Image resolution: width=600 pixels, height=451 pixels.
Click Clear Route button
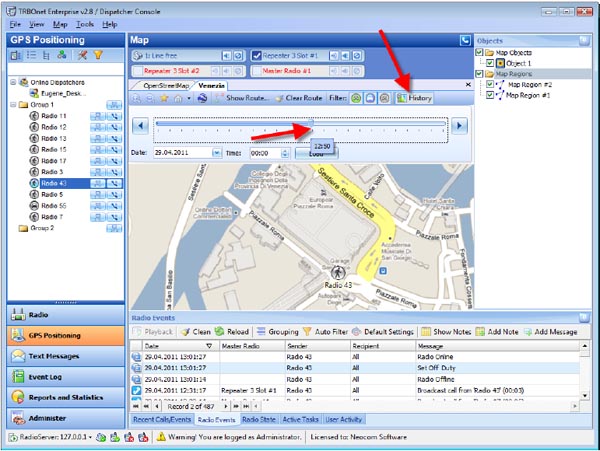coord(299,98)
